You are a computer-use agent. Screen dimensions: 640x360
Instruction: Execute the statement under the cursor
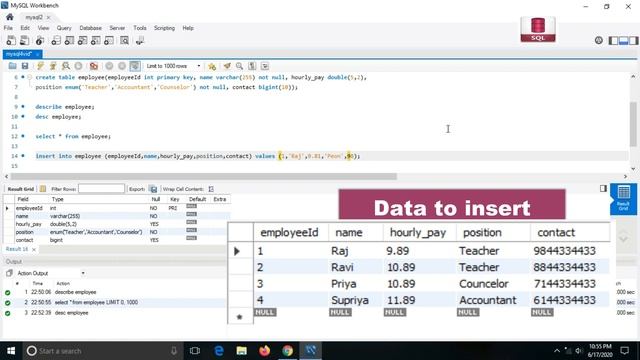(53, 66)
